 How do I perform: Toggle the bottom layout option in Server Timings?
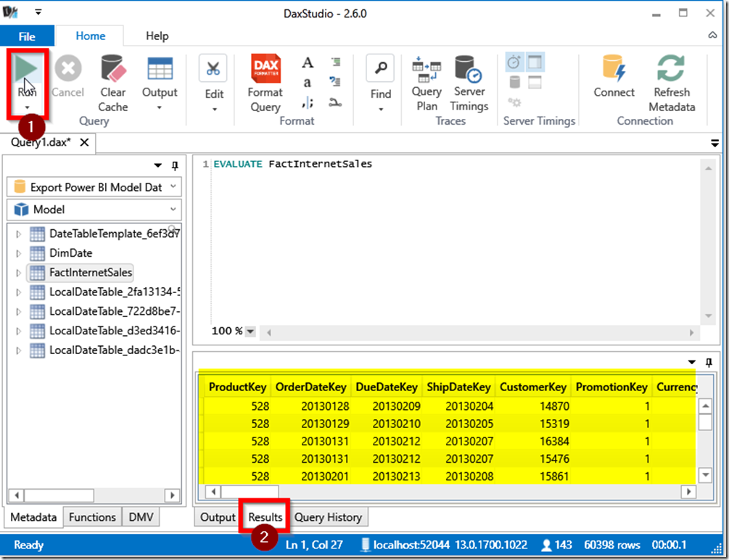coord(535,82)
